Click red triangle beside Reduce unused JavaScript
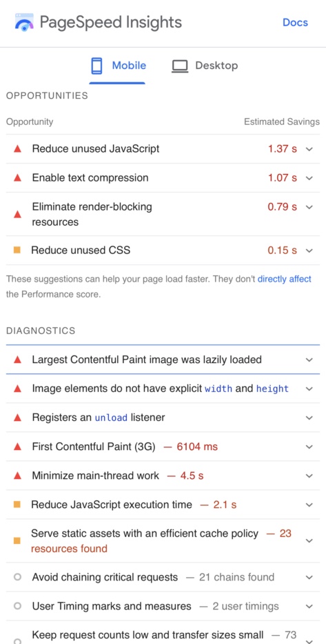 click(17, 148)
